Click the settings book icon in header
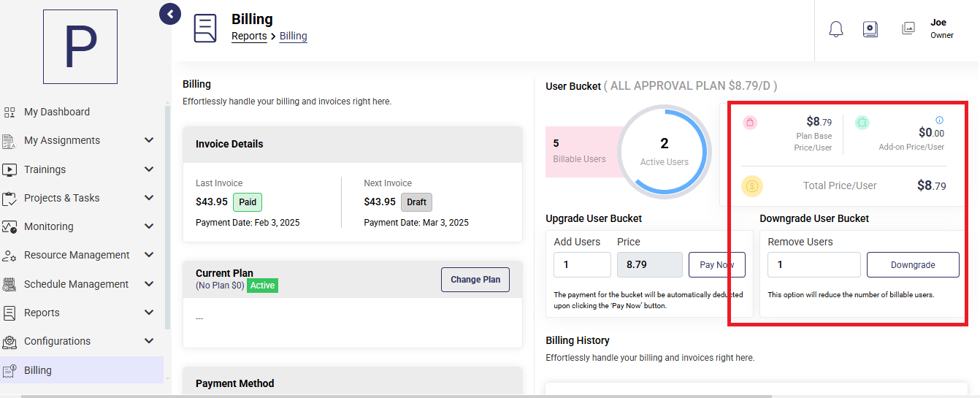Viewport: 980px width, 398px height. pyautogui.click(x=870, y=29)
